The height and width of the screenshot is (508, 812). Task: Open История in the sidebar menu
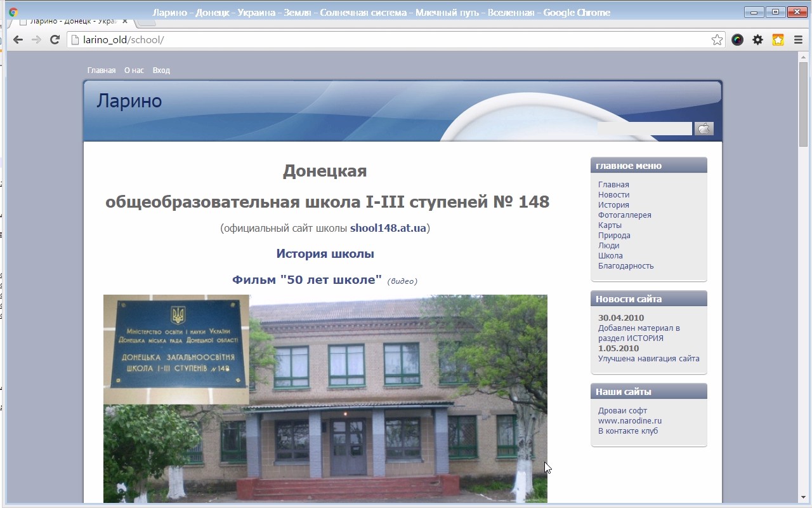click(x=613, y=205)
